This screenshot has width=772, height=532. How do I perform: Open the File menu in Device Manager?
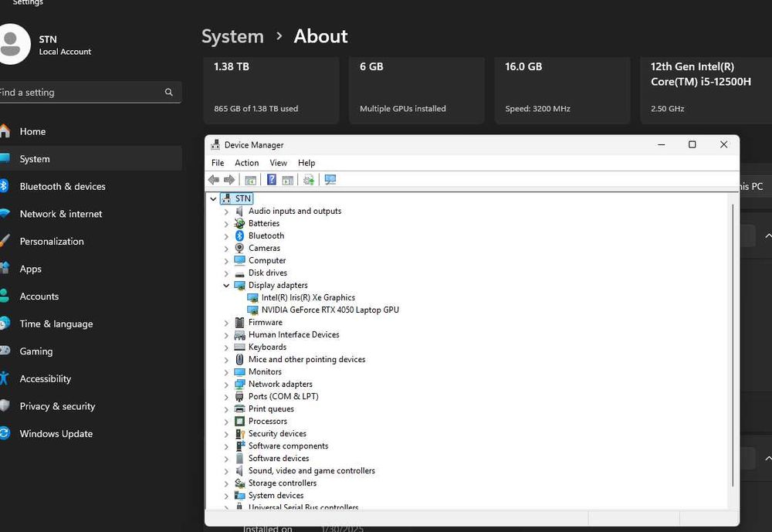click(218, 163)
